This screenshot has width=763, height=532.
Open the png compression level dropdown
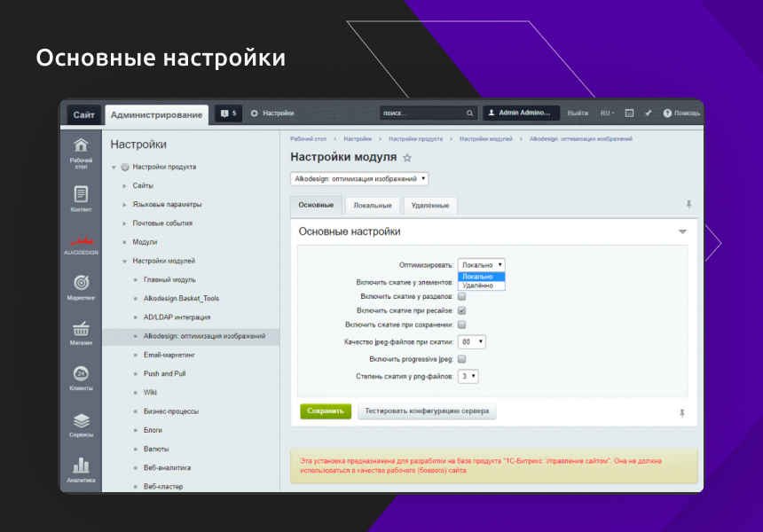(468, 374)
